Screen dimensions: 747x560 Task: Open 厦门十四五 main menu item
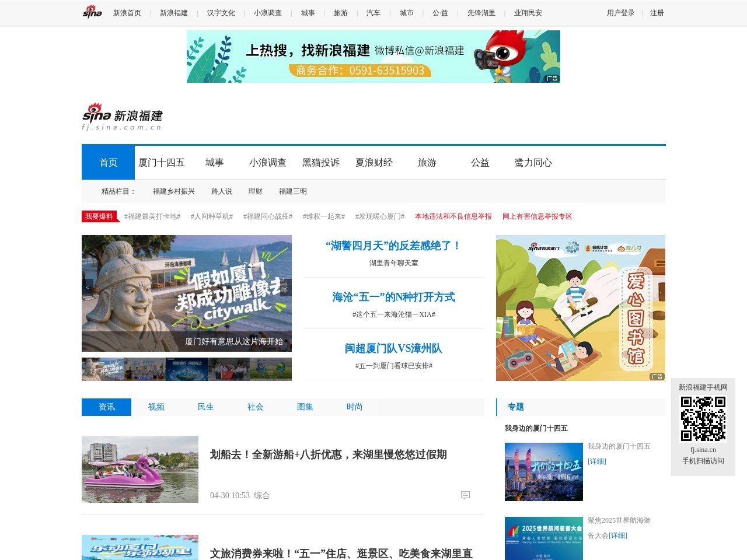(162, 162)
